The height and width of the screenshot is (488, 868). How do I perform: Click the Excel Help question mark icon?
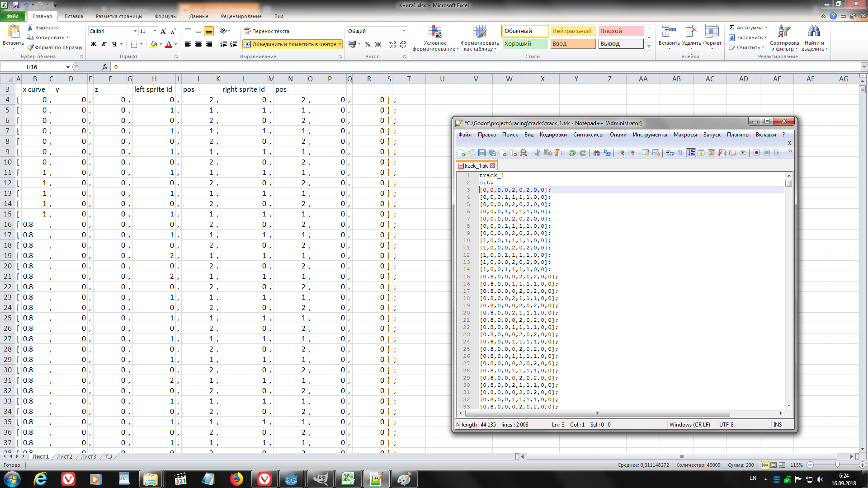(x=833, y=16)
